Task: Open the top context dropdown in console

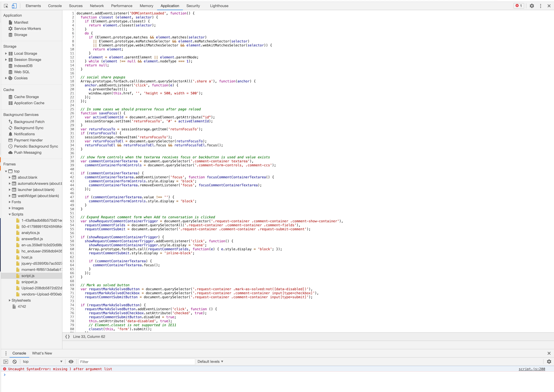Action: tap(42, 362)
